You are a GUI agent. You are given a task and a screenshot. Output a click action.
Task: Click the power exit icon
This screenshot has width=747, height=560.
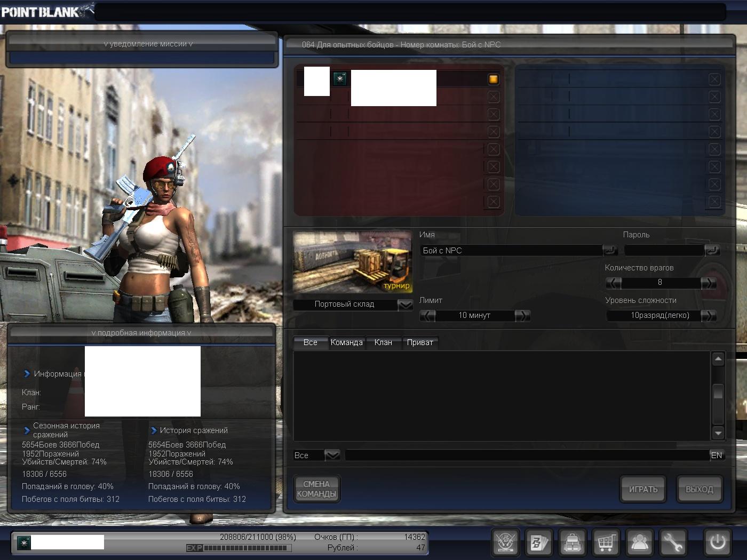717,542
